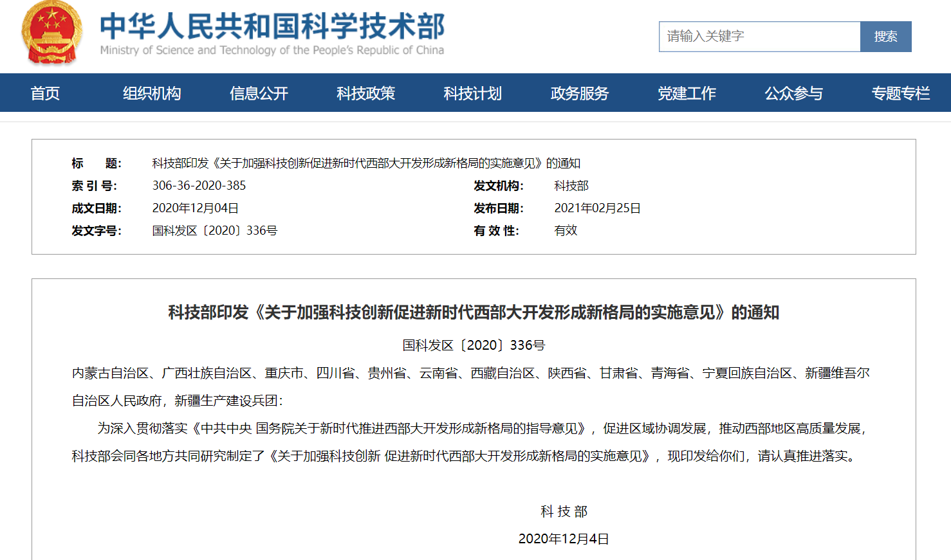Open the 信息公开 menu item
This screenshot has width=951, height=560.
[259, 93]
